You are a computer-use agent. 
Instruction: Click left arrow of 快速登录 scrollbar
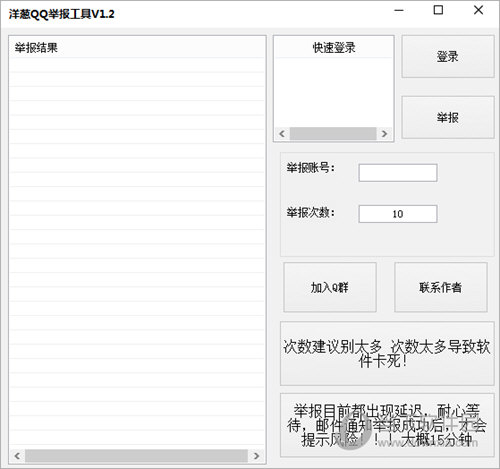click(282, 134)
